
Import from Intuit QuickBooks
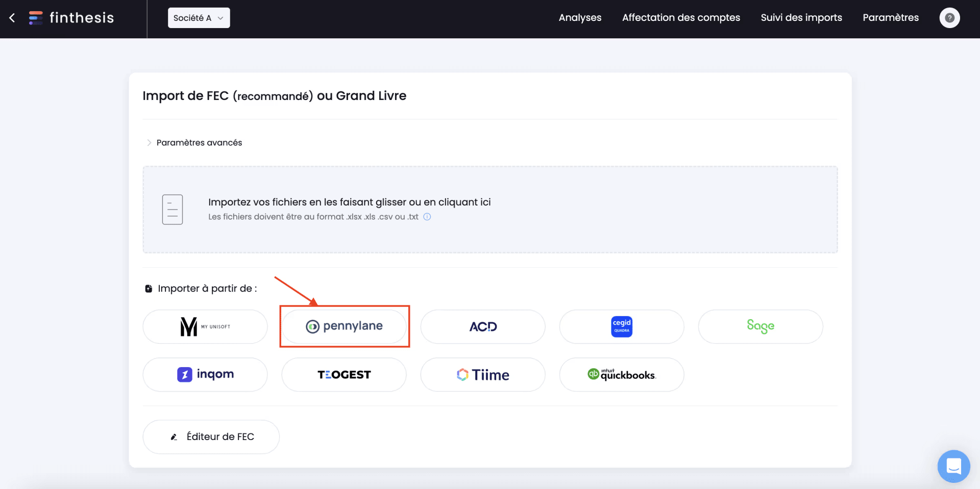coord(622,375)
